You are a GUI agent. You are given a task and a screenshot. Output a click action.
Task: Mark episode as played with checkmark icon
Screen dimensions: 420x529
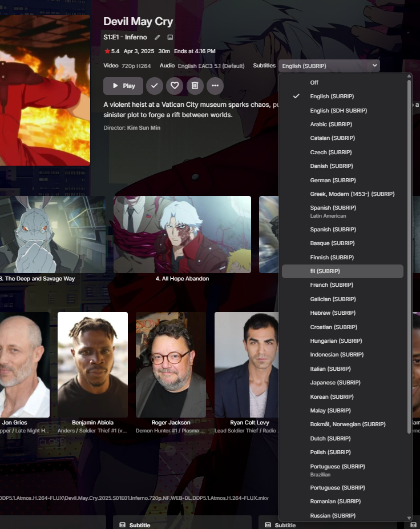point(155,86)
